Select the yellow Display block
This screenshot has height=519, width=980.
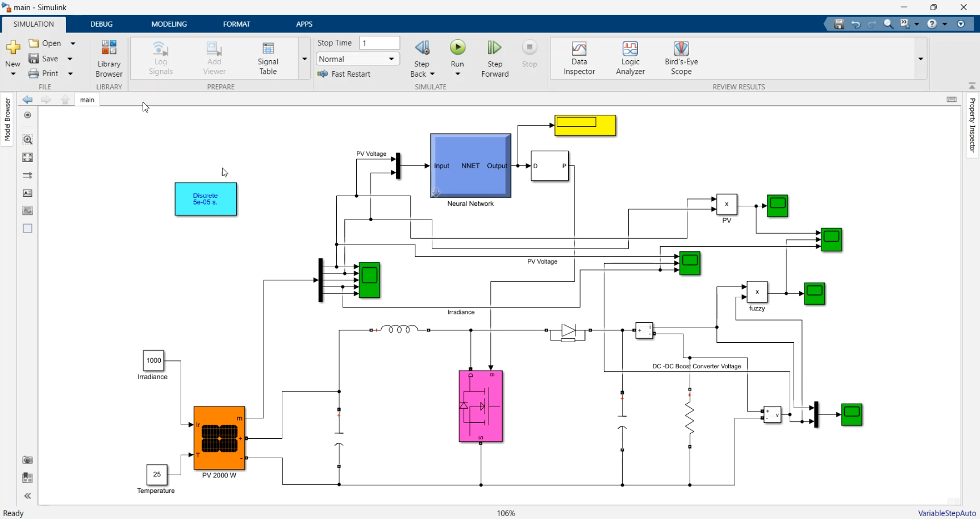[x=585, y=125]
